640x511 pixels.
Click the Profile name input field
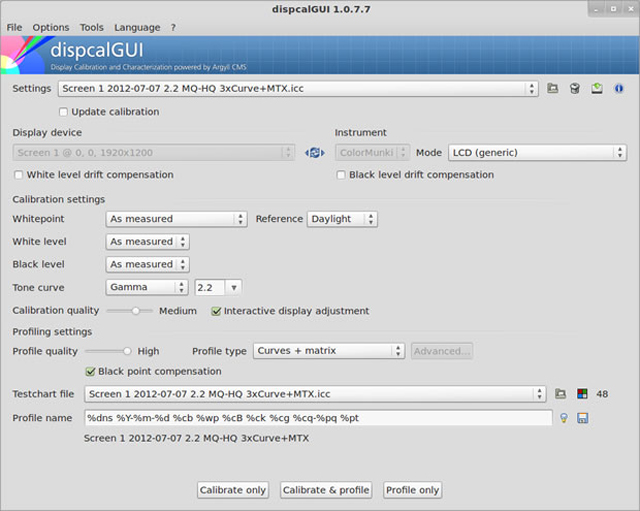(x=318, y=418)
